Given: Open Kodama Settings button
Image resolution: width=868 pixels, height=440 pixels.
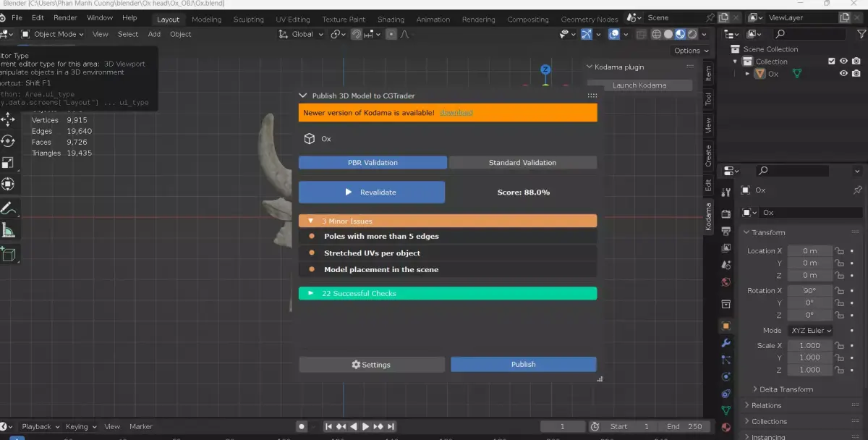Looking at the screenshot, I should click(372, 364).
